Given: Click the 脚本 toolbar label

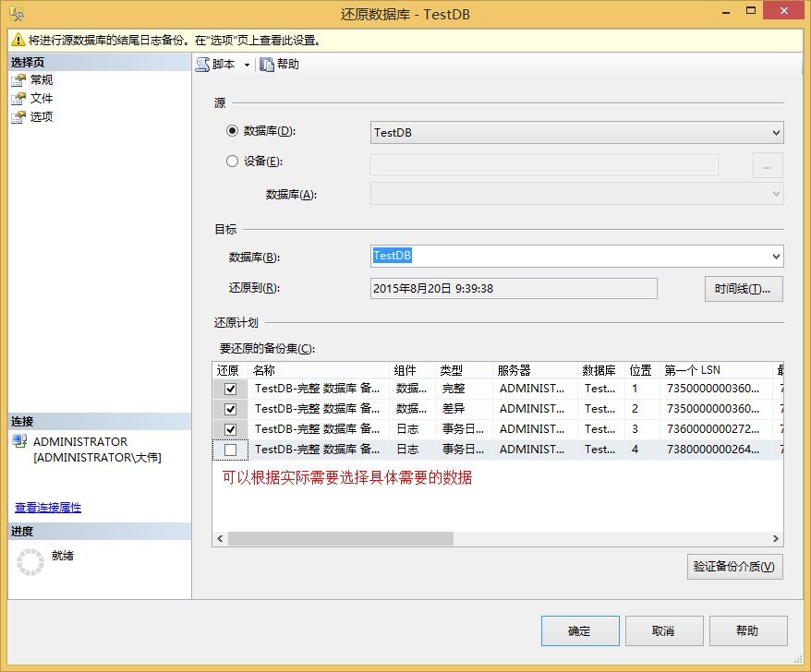Looking at the screenshot, I should 224,64.
